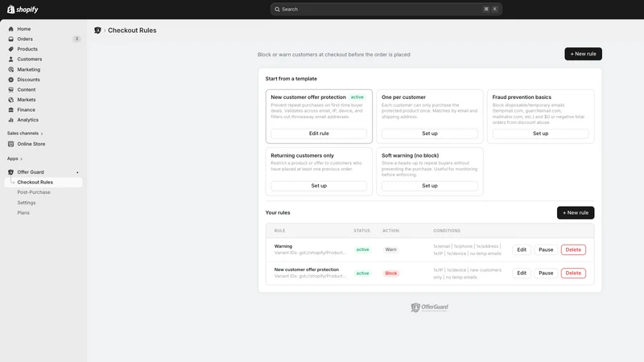This screenshot has width=644, height=362.
Task: Click Edit rule on New customer offer protection
Action: coord(319,134)
